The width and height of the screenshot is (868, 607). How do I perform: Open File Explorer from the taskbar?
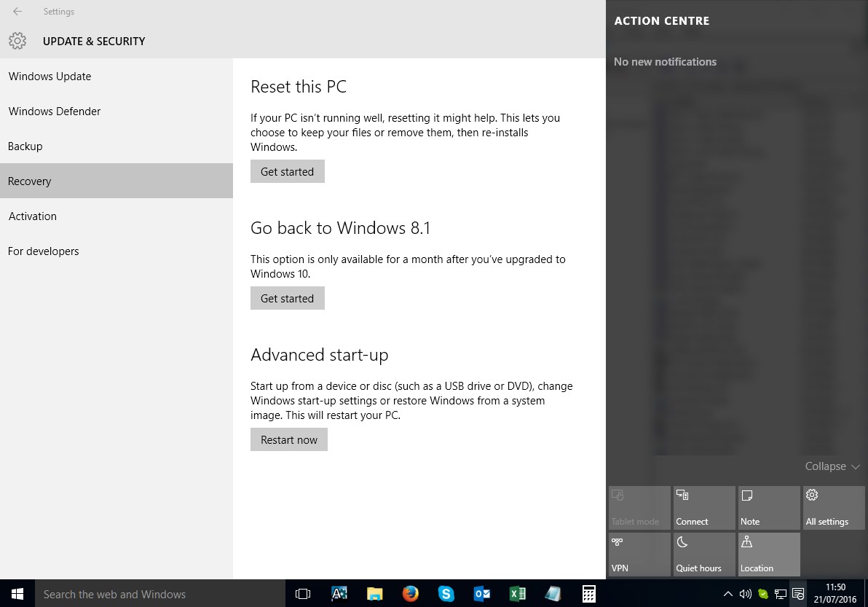[x=375, y=594]
